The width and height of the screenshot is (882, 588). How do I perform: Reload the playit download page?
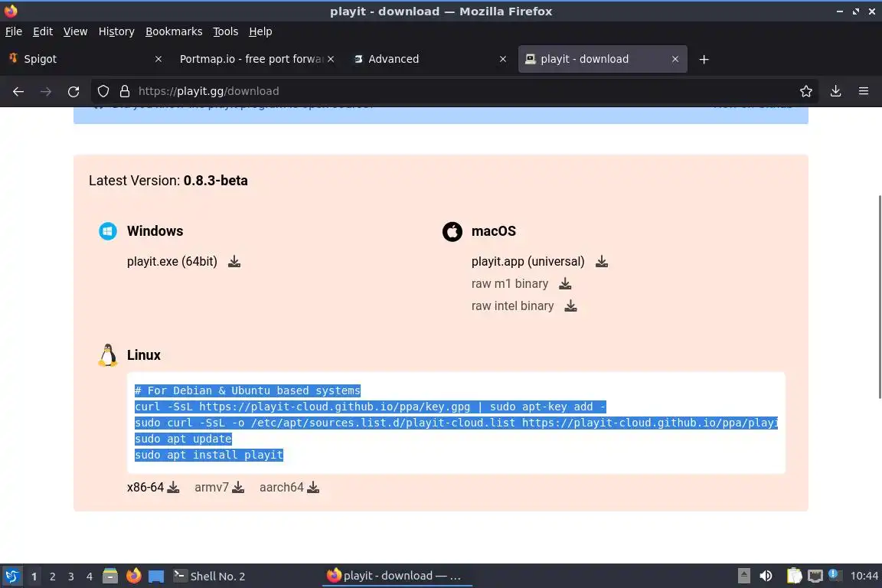73,91
